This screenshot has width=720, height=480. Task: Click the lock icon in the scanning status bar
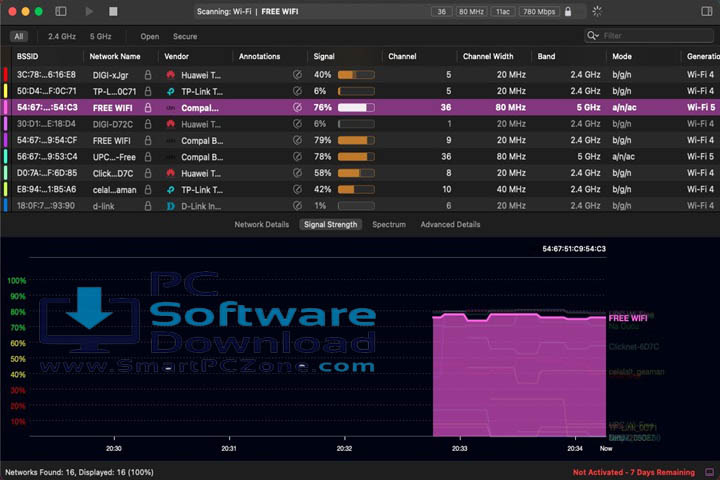[x=568, y=11]
